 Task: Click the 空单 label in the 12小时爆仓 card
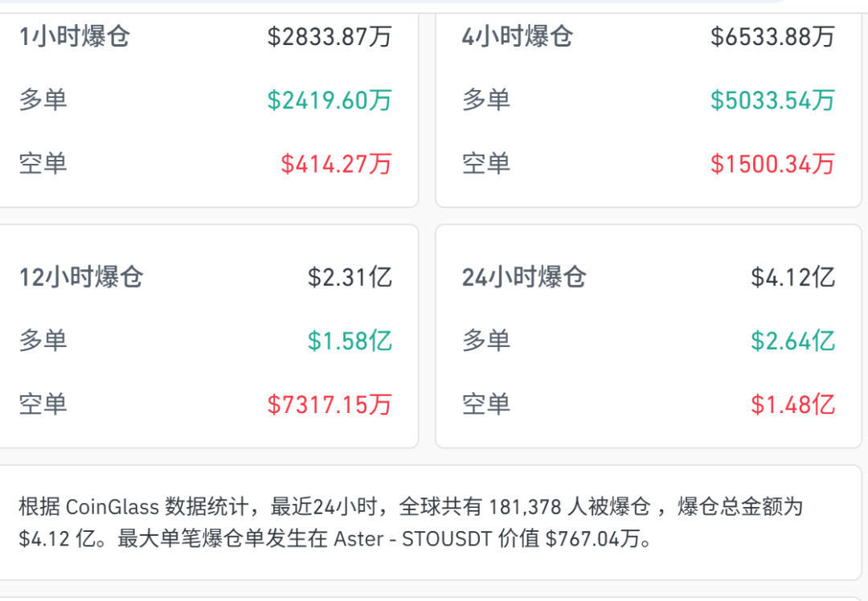(x=43, y=404)
